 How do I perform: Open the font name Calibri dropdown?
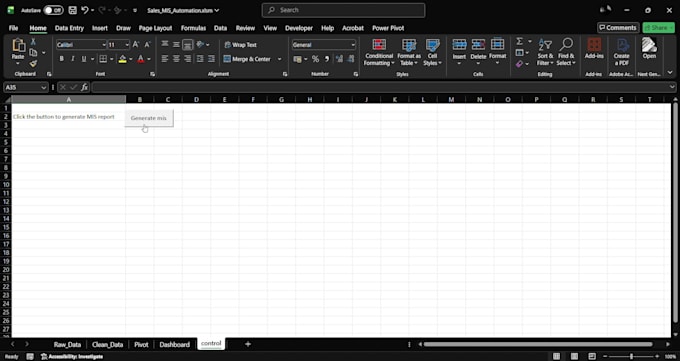tap(104, 45)
